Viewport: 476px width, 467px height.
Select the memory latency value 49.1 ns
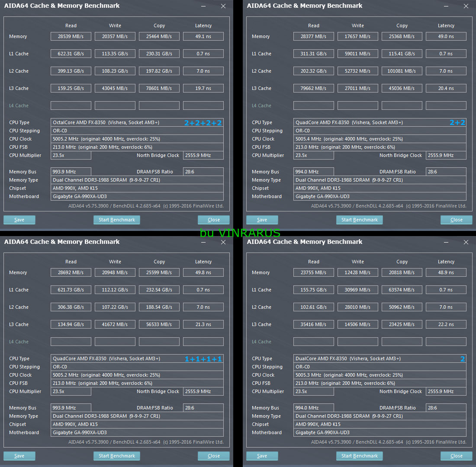click(203, 36)
